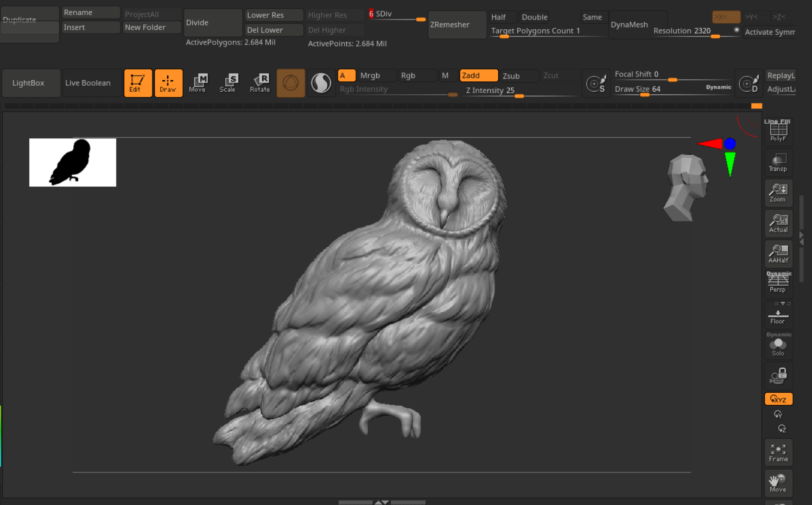Open the LightBox browser
The height and width of the screenshot is (505, 812).
[29, 83]
